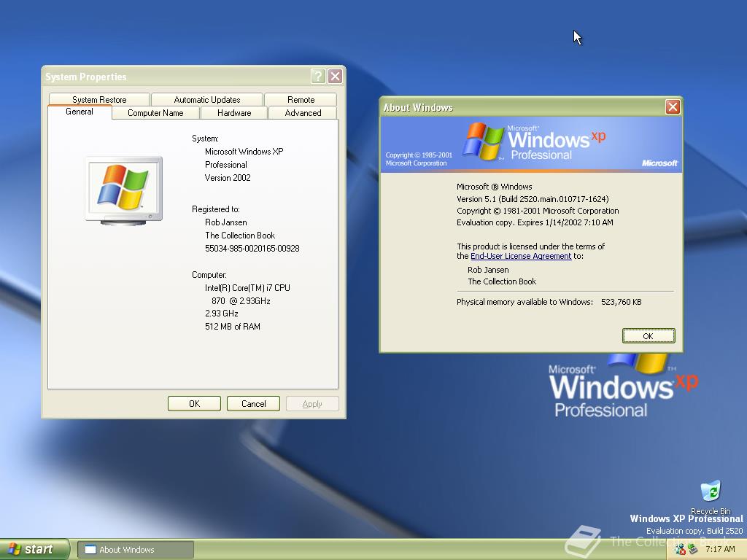Click the "Intel(R) Core(TM) i7 CPU" line
747x560 pixels.
click(x=247, y=288)
